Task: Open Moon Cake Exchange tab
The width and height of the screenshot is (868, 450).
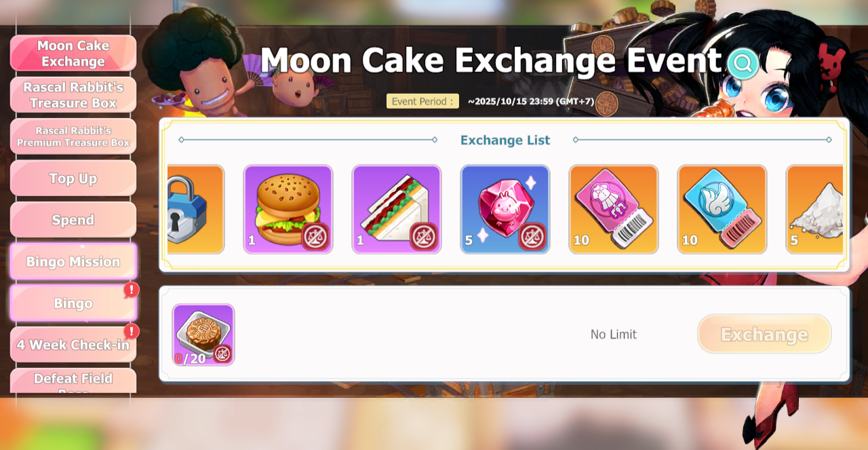Action: 73,54
